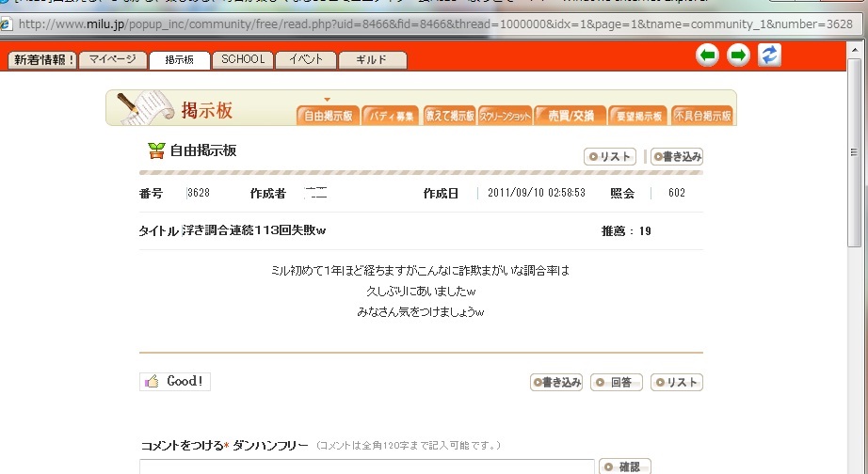This screenshot has width=868, height=474.
Task: Click the top リスト button
Action: (x=610, y=156)
